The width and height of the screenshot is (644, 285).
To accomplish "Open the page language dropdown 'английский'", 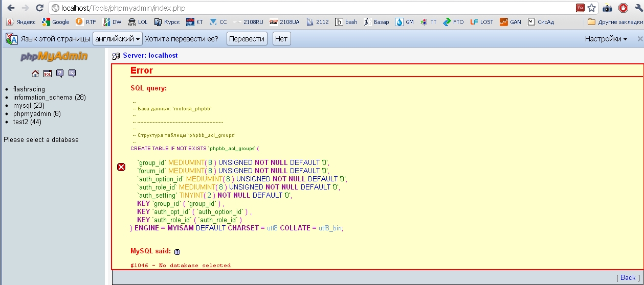I will point(118,39).
